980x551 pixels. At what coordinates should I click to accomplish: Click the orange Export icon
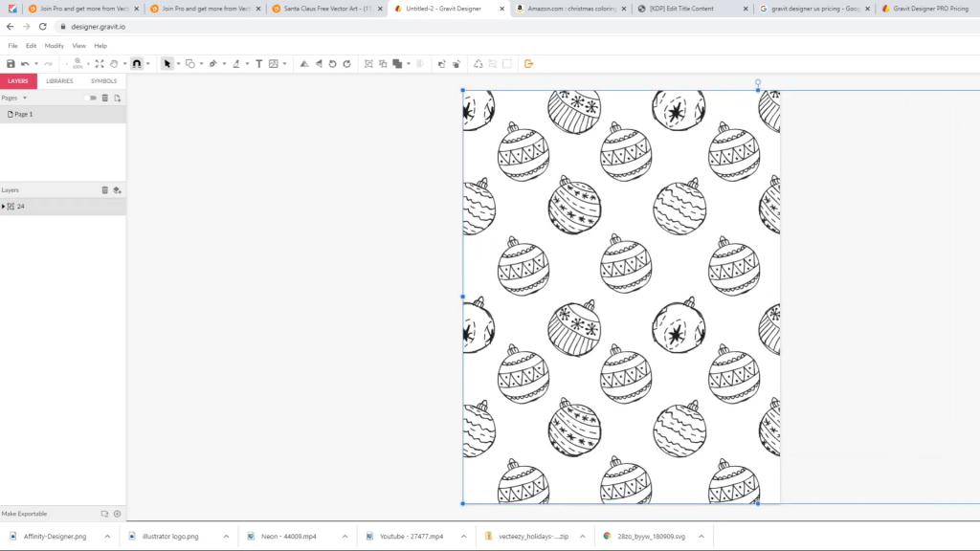(x=528, y=64)
